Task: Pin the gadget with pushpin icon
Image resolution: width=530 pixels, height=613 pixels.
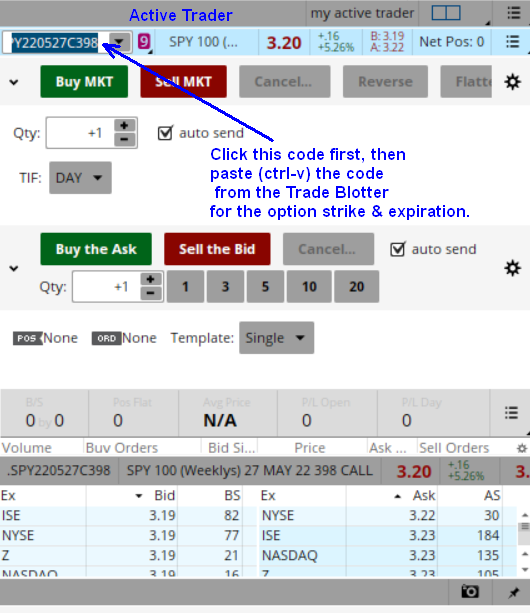Action: tap(514, 593)
